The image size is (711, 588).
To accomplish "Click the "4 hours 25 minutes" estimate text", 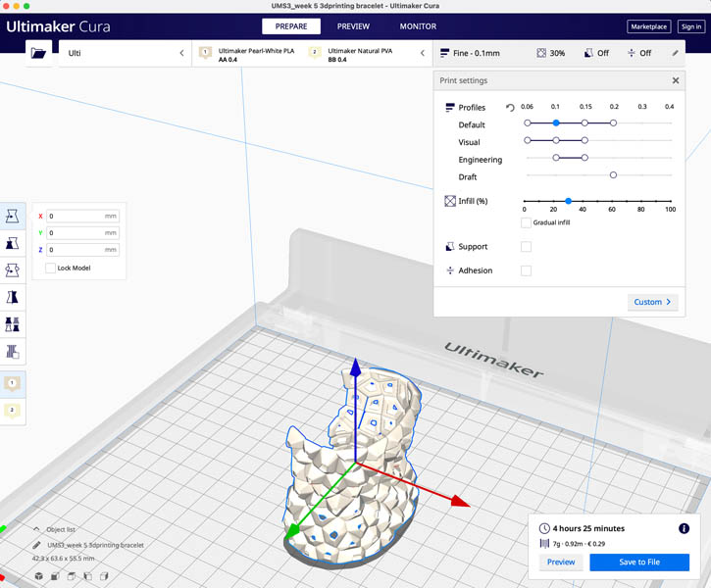I will pos(588,528).
